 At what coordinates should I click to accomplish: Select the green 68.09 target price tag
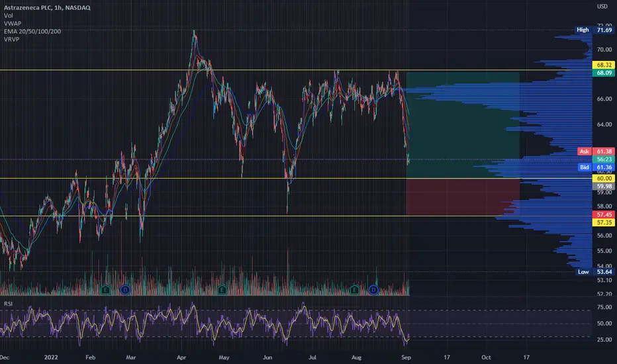(604, 73)
